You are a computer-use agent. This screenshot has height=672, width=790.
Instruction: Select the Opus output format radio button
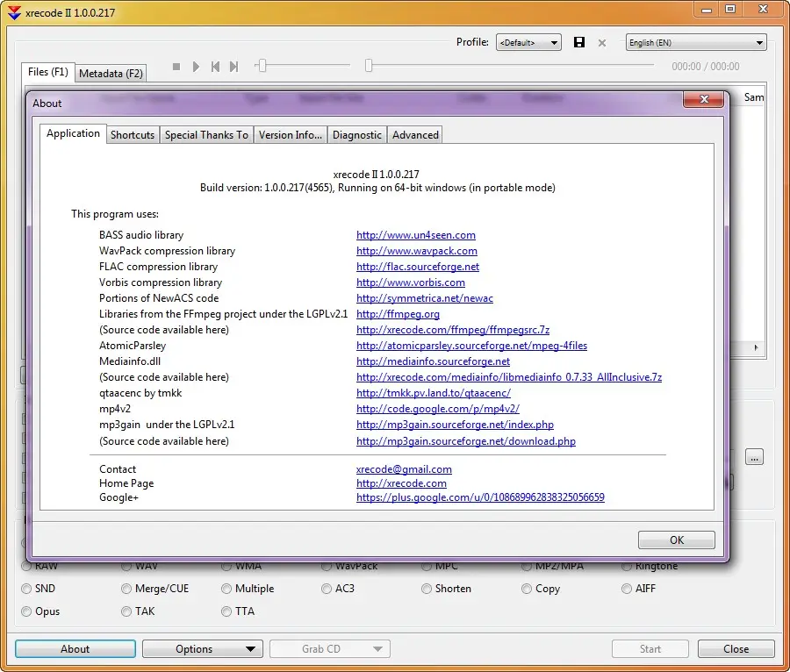tap(26, 611)
